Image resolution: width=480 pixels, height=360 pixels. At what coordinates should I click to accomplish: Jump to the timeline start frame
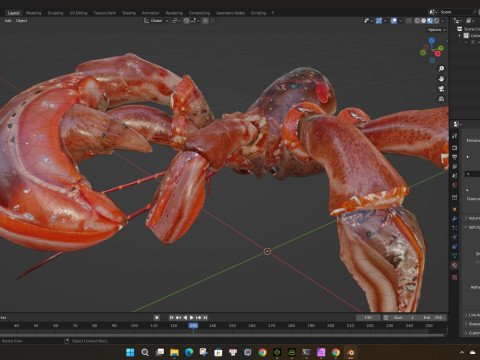pos(171,318)
